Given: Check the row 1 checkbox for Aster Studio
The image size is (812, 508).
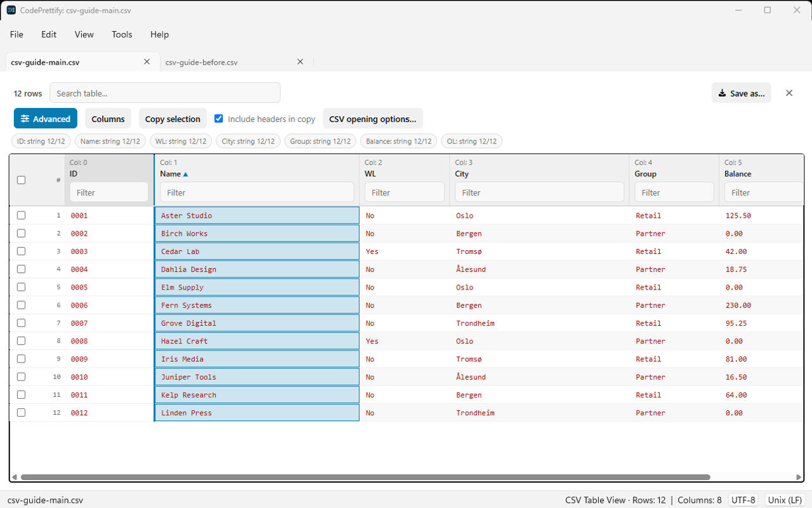Looking at the screenshot, I should tap(21, 215).
